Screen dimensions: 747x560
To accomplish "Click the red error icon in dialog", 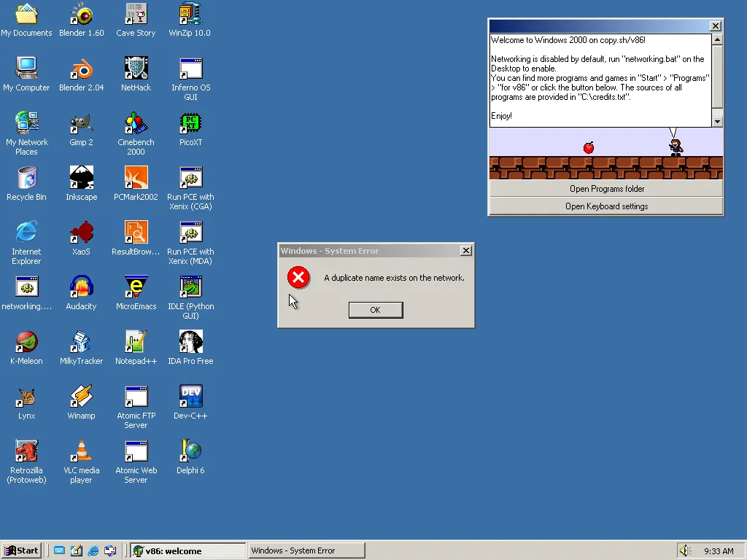I will pos(298,278).
